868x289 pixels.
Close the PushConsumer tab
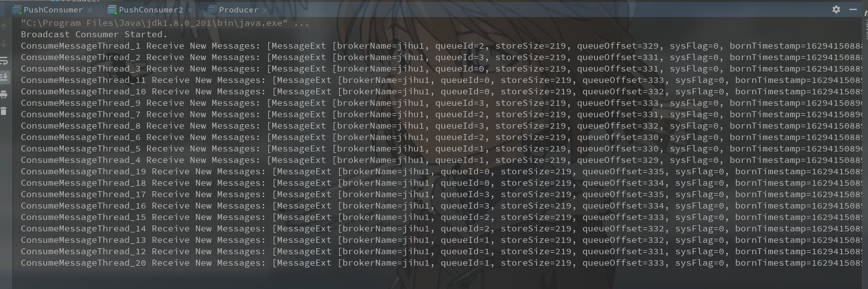click(90, 10)
